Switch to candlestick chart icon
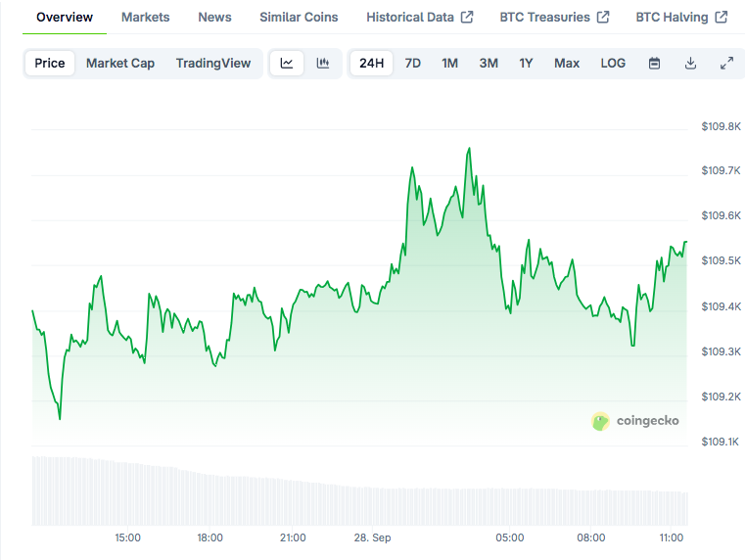This screenshot has height=560, width=745. pyautogui.click(x=322, y=63)
